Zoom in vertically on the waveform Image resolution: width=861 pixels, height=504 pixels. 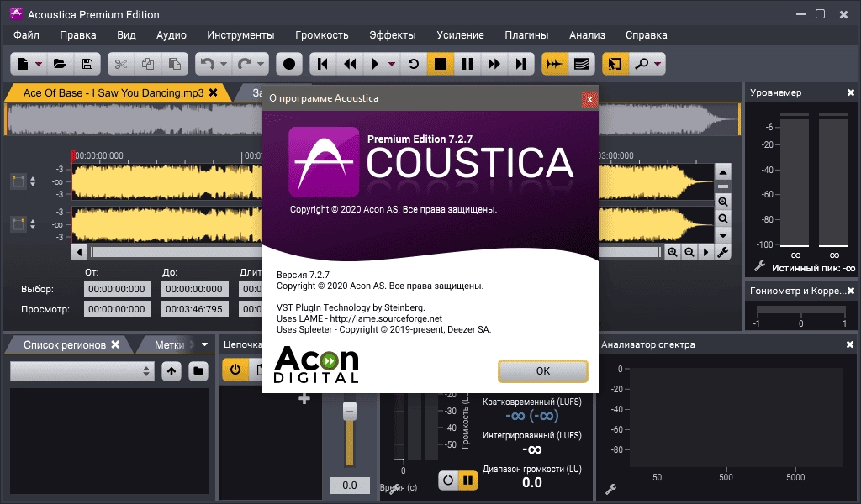point(723,202)
